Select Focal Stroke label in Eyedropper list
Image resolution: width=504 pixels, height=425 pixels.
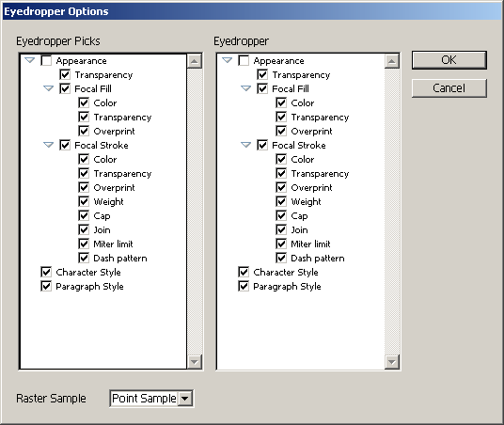[299, 146]
